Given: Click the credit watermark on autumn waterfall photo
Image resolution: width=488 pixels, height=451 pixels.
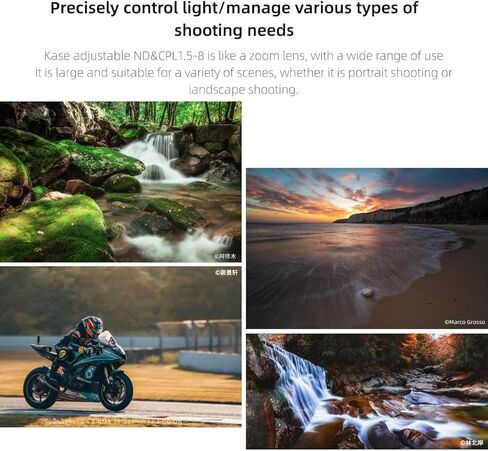Looking at the screenshot, I should (x=472, y=443).
